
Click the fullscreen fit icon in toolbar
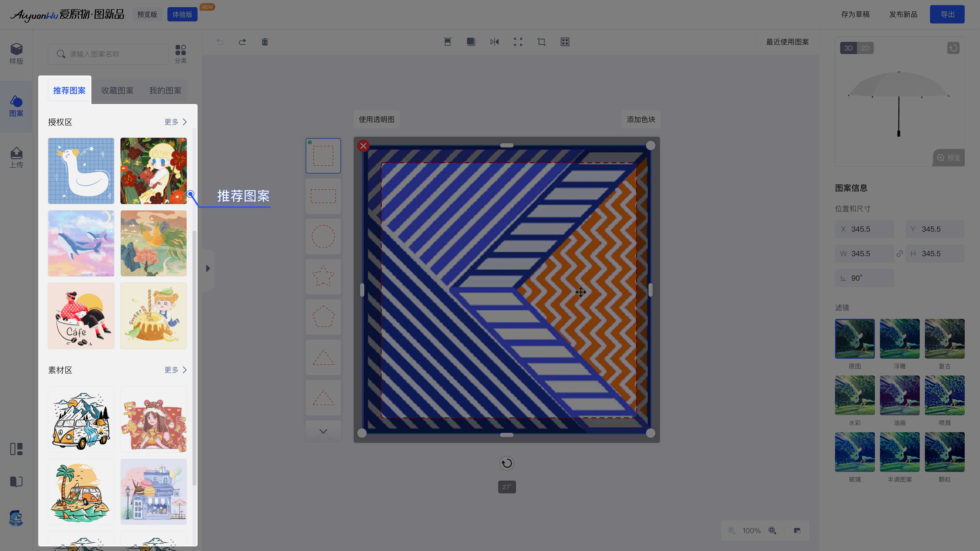click(x=518, y=42)
